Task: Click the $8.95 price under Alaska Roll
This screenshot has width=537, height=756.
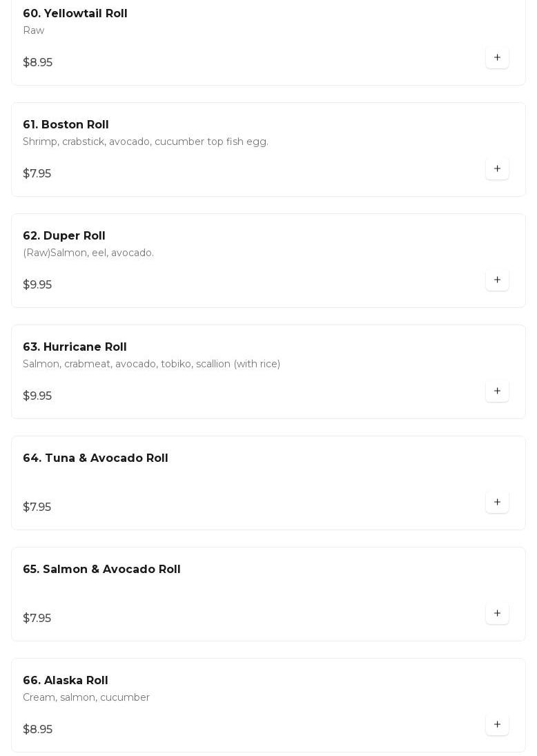Action: [x=37, y=730]
